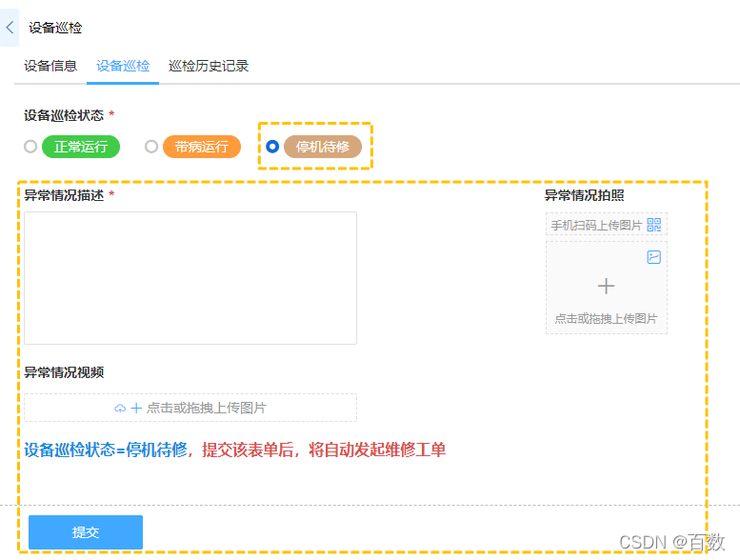Focus the 异常情况描述 text area

point(190,278)
